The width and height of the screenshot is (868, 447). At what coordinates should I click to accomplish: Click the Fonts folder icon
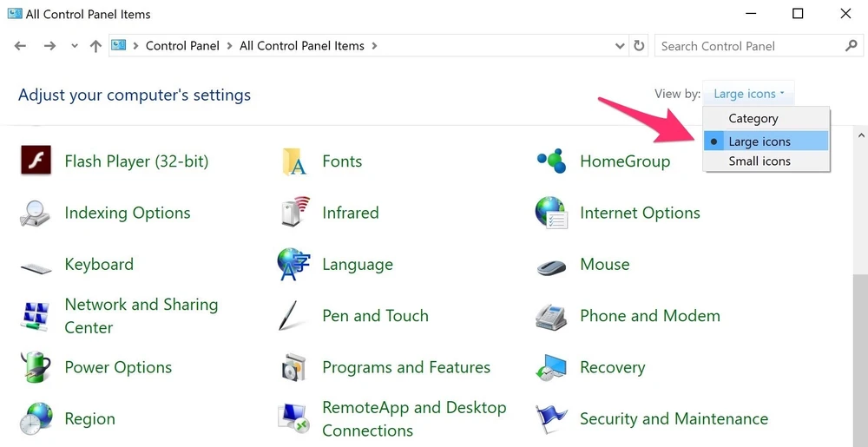(294, 161)
